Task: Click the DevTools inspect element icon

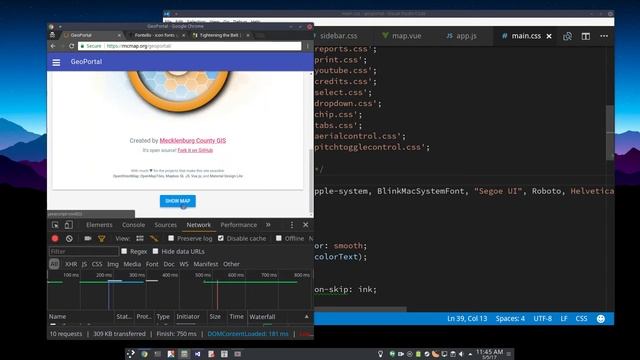Action: (55, 225)
